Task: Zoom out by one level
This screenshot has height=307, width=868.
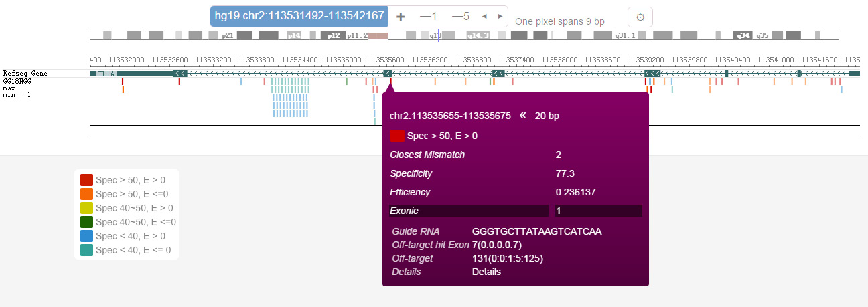Action: tap(428, 16)
